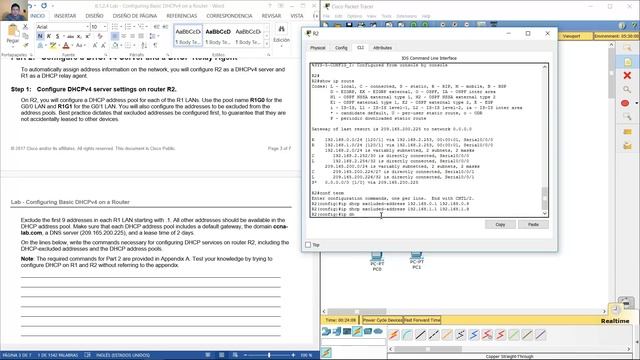Switch to Physical tab in R2 window

[317, 48]
